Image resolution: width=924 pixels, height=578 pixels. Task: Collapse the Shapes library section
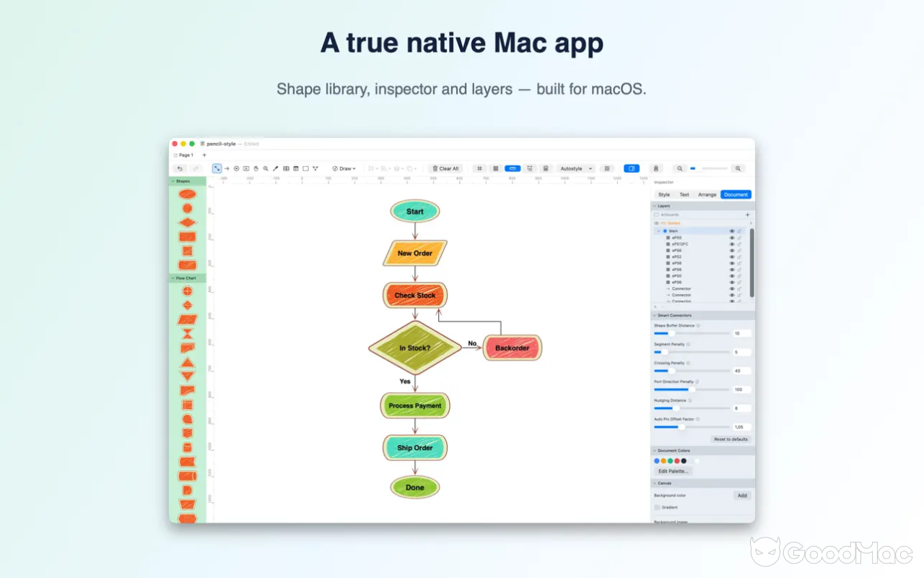coord(173,181)
